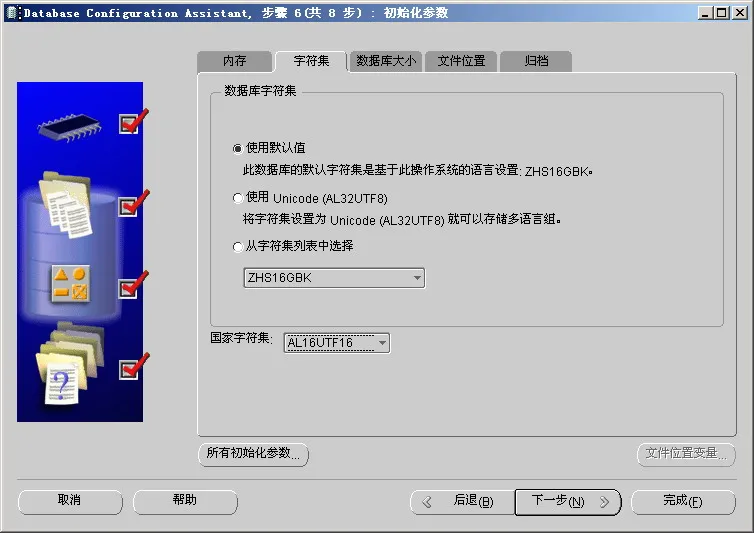Image resolution: width=754 pixels, height=533 pixels.
Task: Click the documents folder icon on database cylinder
Action: (x=66, y=204)
